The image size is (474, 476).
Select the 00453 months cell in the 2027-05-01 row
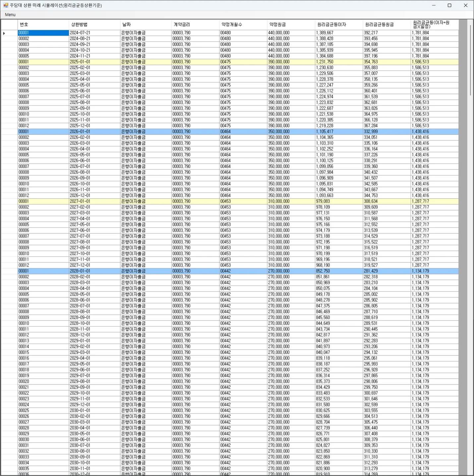tap(243, 224)
